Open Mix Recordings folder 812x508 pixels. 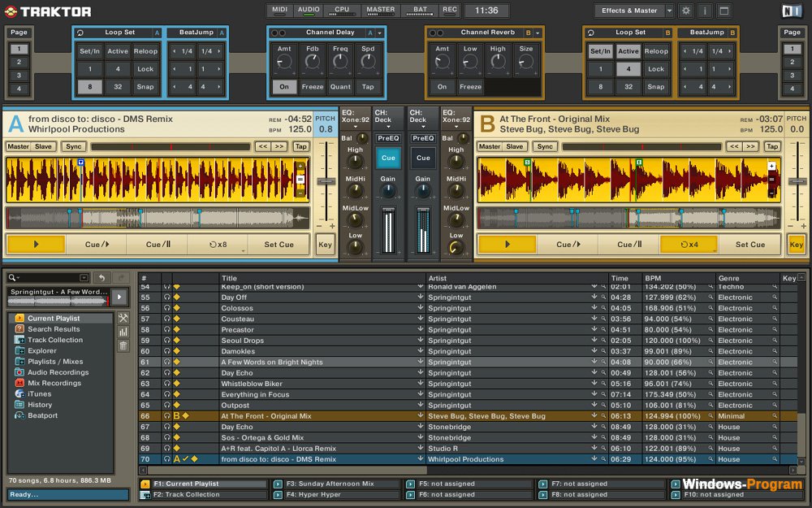coord(54,383)
